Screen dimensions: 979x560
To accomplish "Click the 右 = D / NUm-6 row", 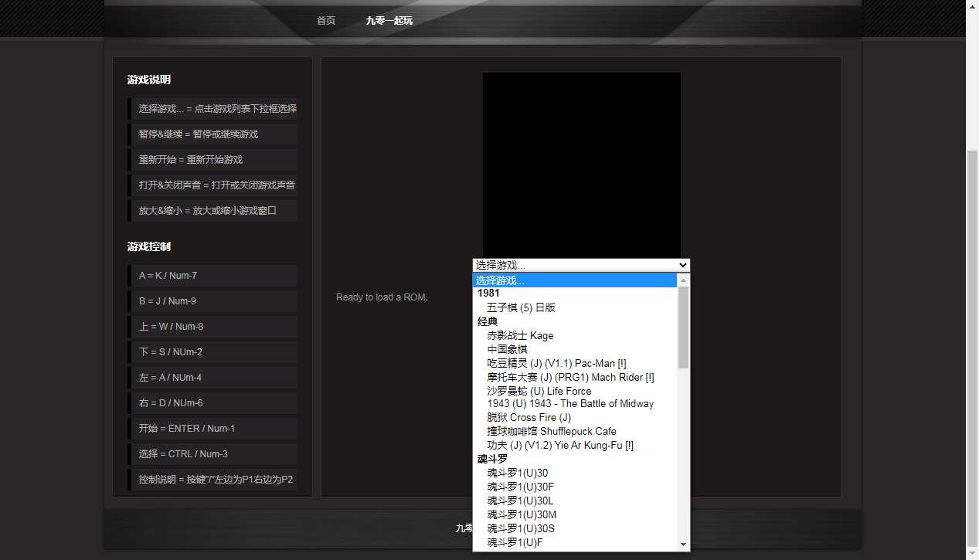I will [x=212, y=403].
